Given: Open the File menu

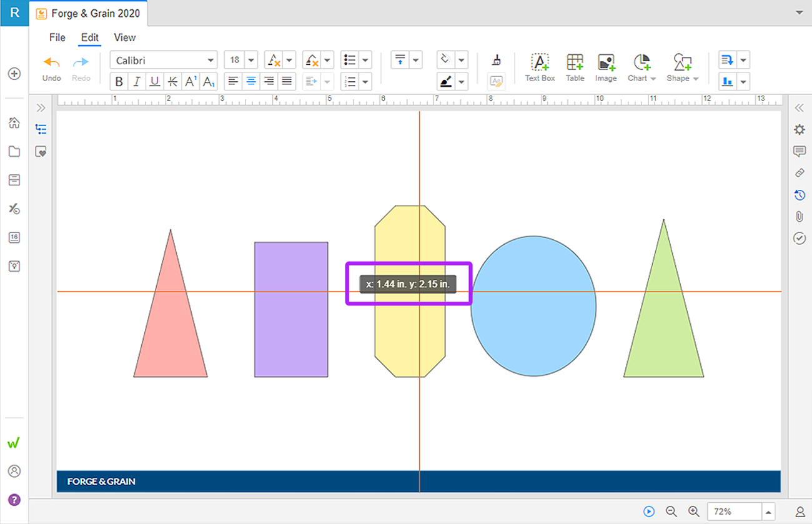Looking at the screenshot, I should [57, 37].
